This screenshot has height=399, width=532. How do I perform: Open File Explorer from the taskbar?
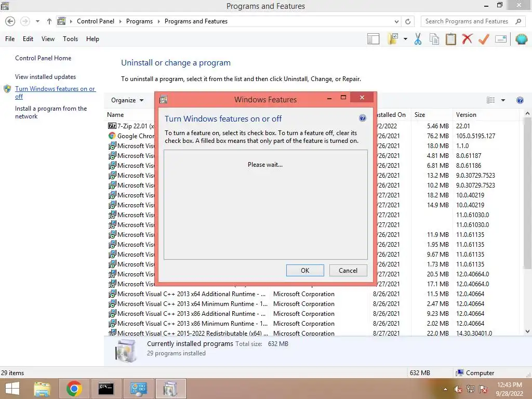(x=42, y=389)
